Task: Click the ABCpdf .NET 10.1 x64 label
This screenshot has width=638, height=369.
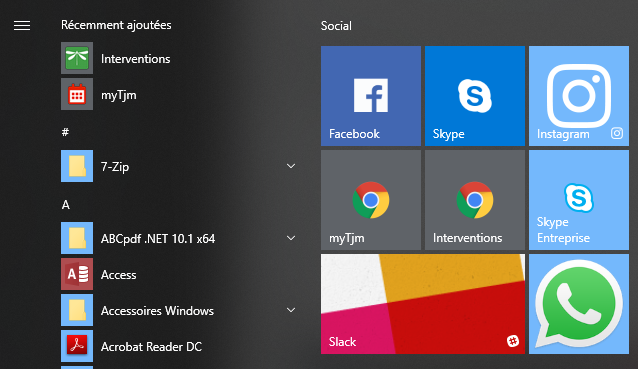Action: (x=158, y=239)
